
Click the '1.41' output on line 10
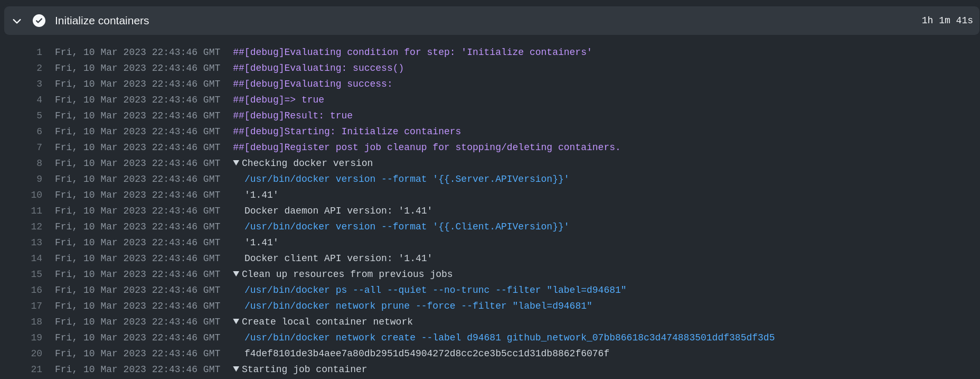pos(261,195)
